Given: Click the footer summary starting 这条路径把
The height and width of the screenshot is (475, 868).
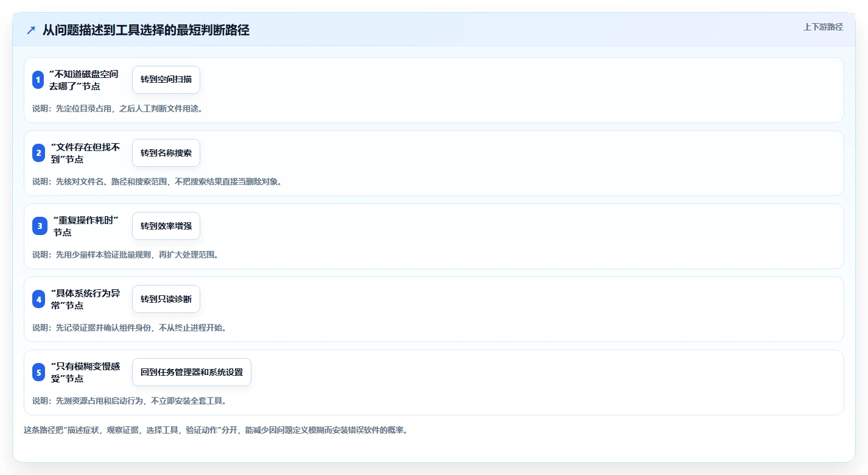Looking at the screenshot, I should pos(215,430).
